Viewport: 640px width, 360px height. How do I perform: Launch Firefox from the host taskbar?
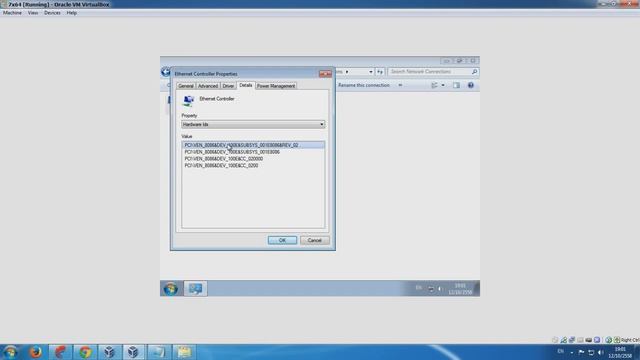pos(36,352)
